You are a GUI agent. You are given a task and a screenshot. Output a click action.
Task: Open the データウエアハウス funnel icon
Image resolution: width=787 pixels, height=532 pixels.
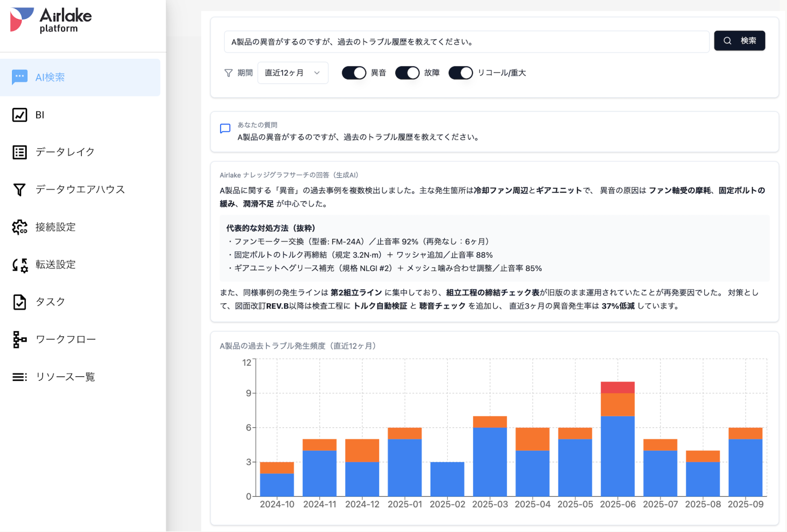tap(19, 190)
